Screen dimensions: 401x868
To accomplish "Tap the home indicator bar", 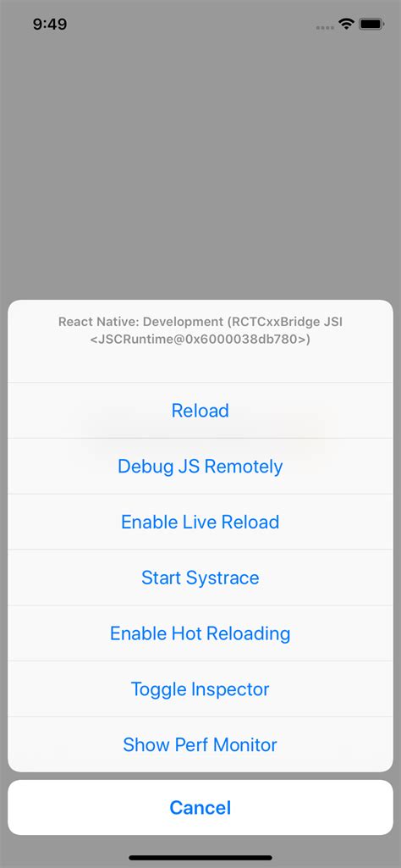I will (x=200, y=858).
